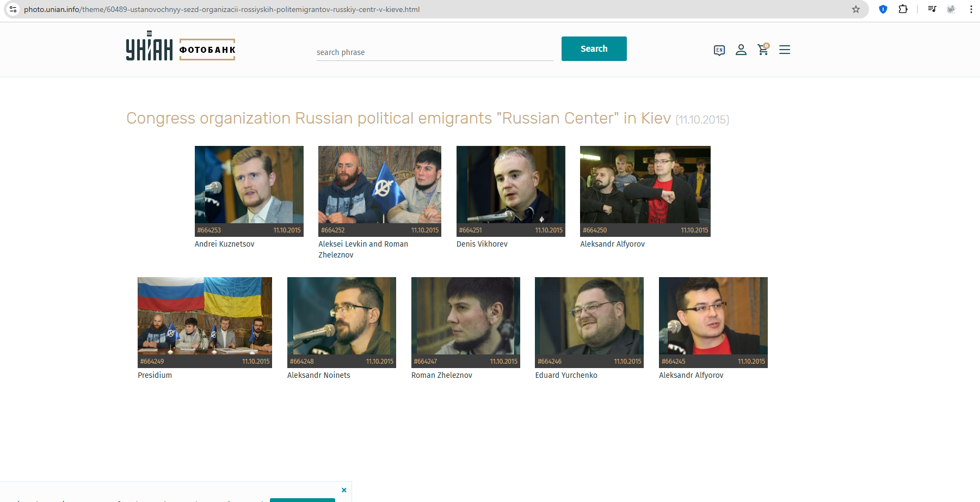Close the bottom notification banner
The width and height of the screenshot is (980, 502).
point(344,490)
